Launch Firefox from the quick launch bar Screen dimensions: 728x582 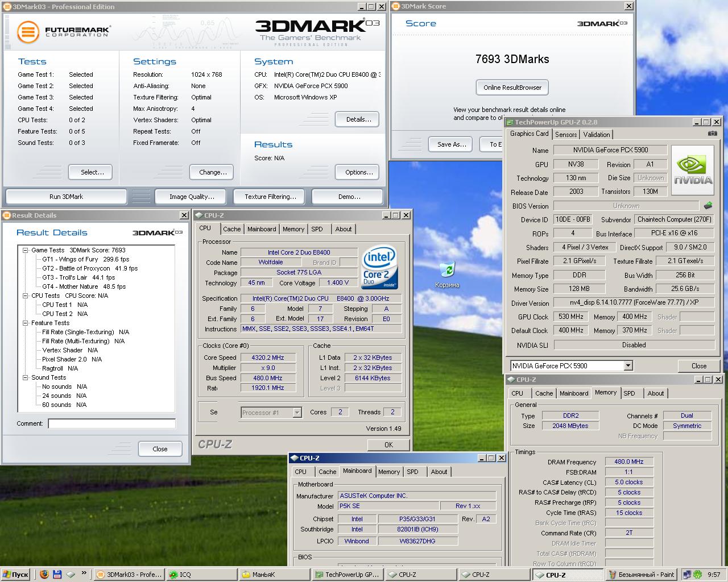click(45, 575)
